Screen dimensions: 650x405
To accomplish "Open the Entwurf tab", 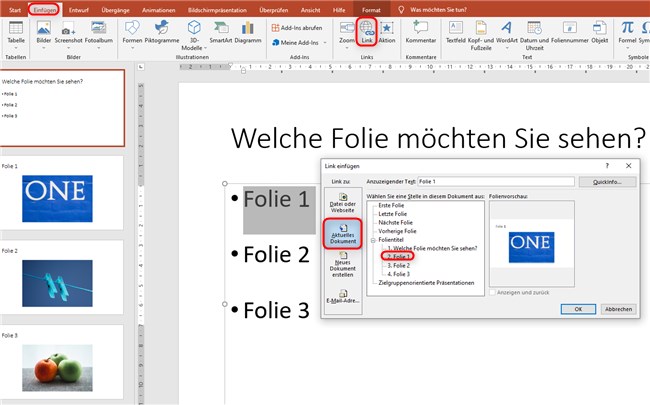I will pyautogui.click(x=79, y=10).
